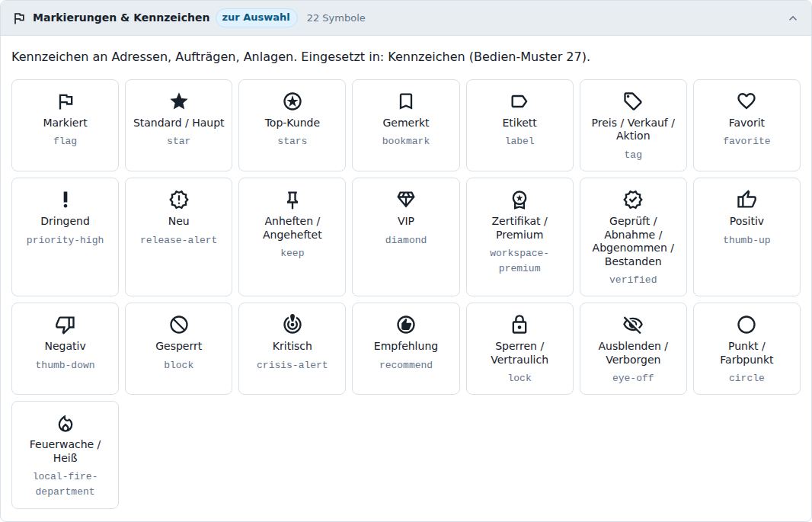812x522 pixels.
Task: Click the 'Empfehlung' card title
Action: point(406,346)
